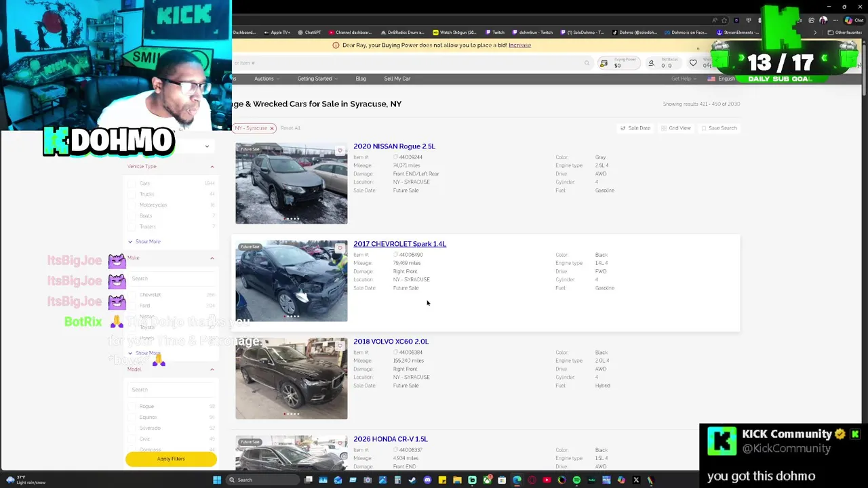Click Save Search
Image resolution: width=868 pixels, height=488 pixels.
[719, 128]
